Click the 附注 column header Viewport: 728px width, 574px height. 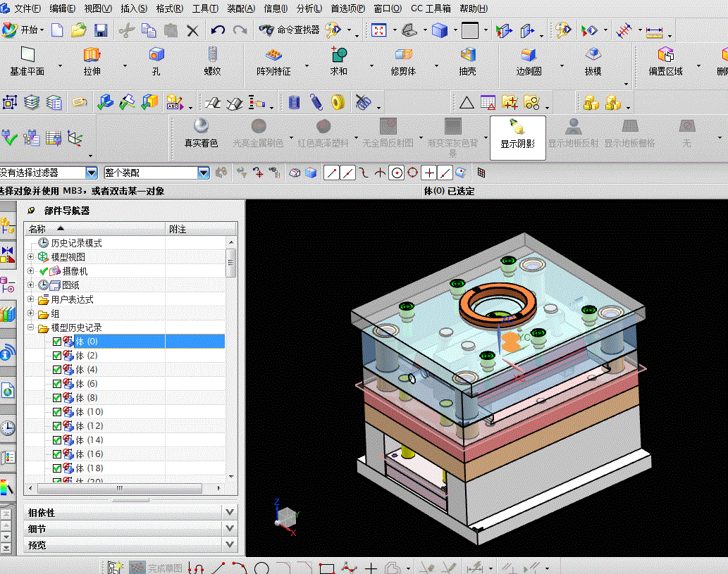pyautogui.click(x=202, y=229)
